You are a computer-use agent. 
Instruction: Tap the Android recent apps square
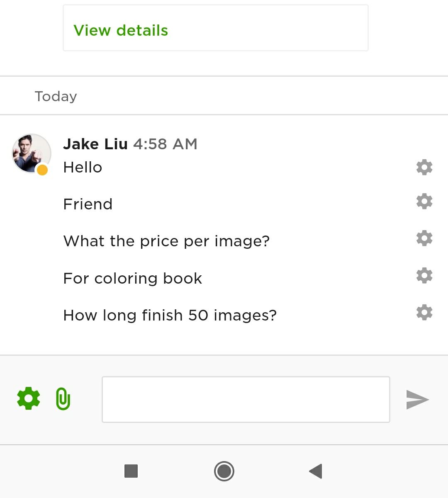click(131, 471)
